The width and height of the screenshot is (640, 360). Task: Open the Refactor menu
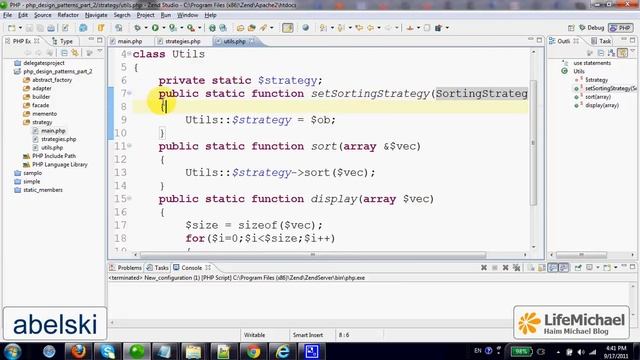[x=68, y=15]
